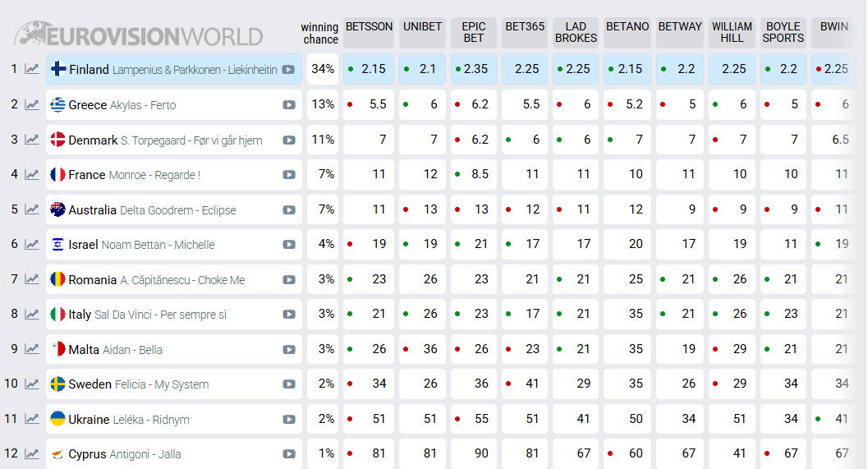
Task: Open the trend chart icon for Israel
Action: pos(32,244)
